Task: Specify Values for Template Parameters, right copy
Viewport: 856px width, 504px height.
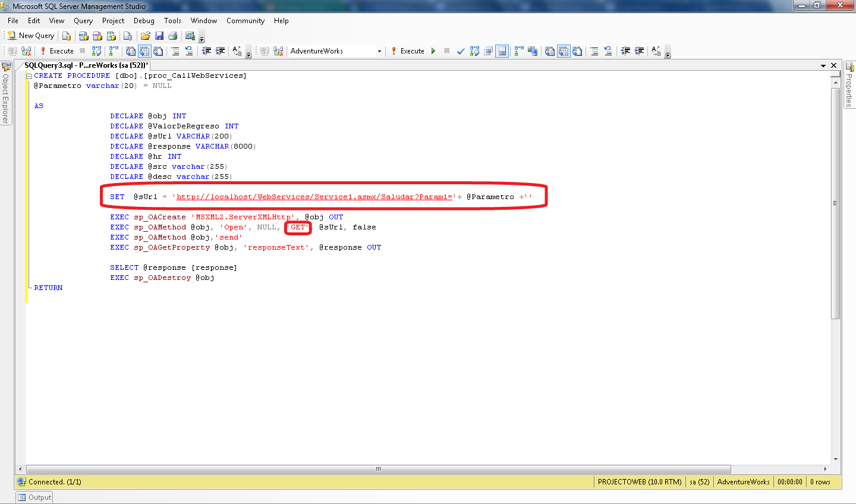Action: click(x=656, y=51)
